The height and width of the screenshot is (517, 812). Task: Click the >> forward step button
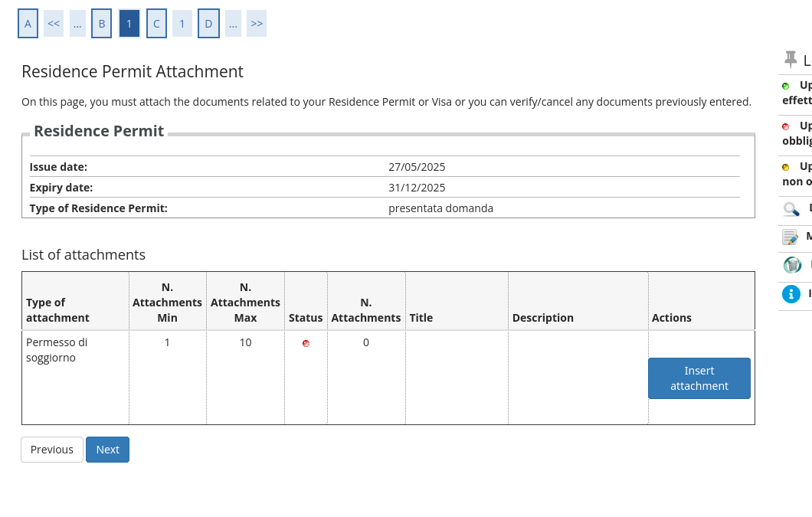[257, 24]
